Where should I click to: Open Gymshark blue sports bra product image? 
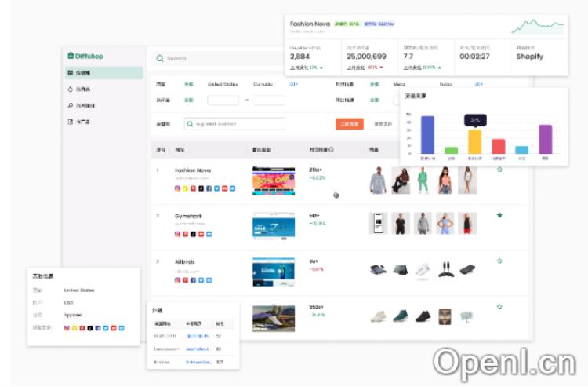pyautogui.click(x=445, y=224)
